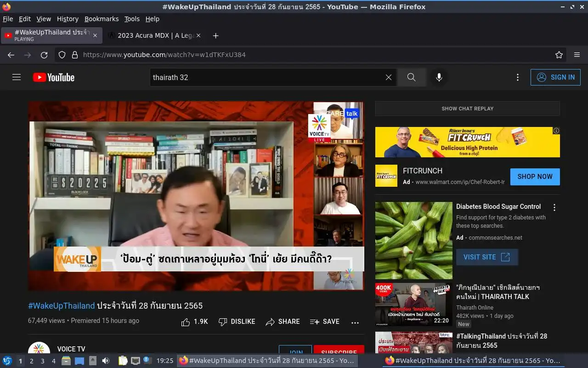Go back in Firefox
The height and width of the screenshot is (368, 588).
point(11,55)
